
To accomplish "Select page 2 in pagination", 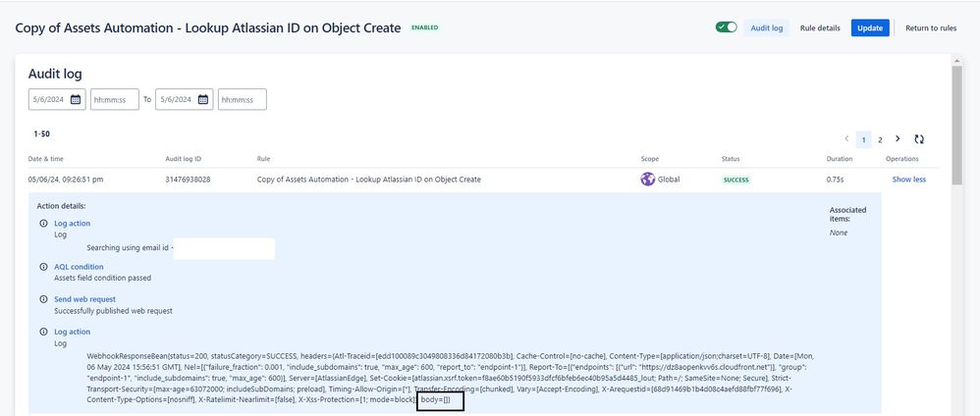I will tap(880, 140).
